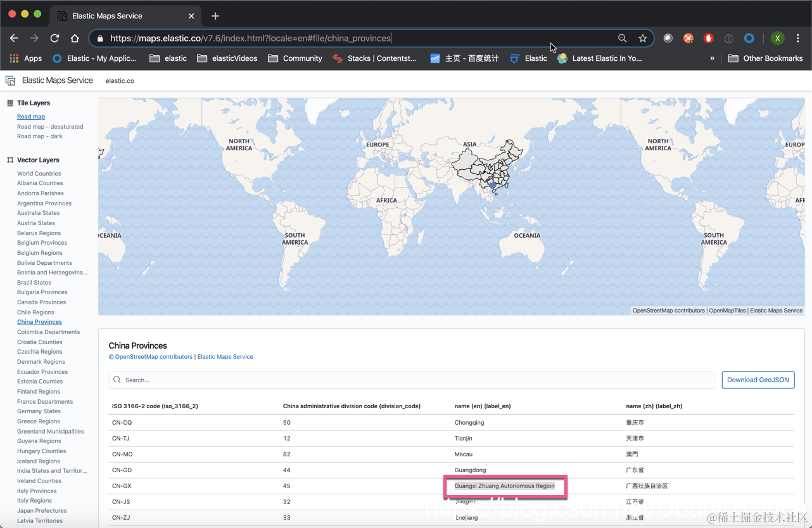Open the Stacks | Contentst... bookmark

click(374, 58)
